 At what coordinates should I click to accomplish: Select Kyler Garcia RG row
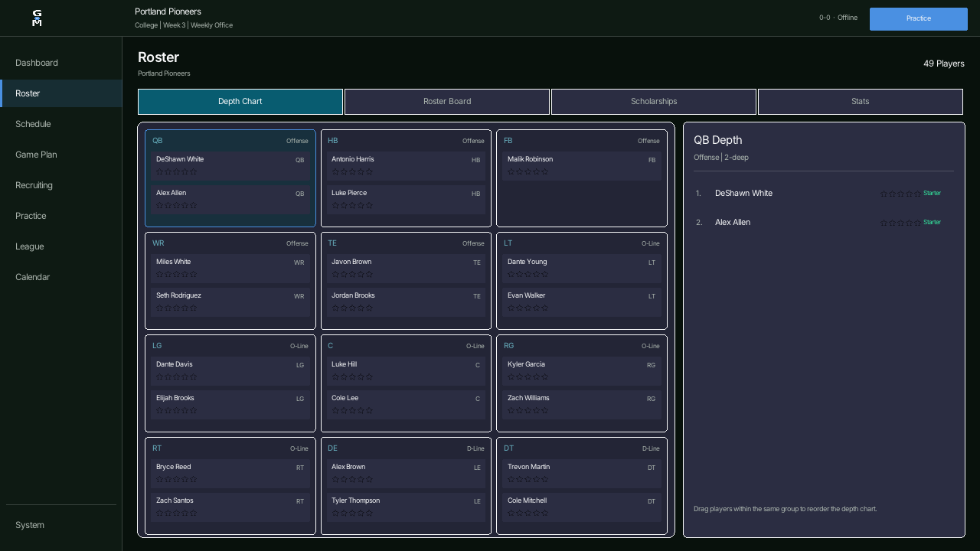[582, 371]
